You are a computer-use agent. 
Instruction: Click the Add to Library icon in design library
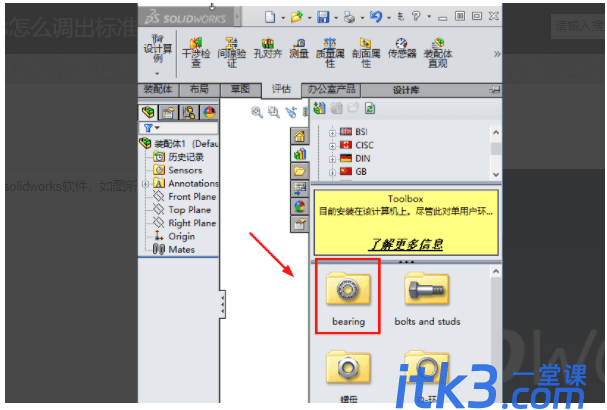(319, 108)
